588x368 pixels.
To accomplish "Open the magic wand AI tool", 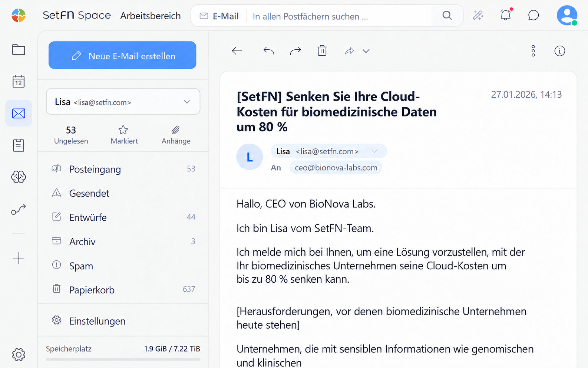I will 478,15.
